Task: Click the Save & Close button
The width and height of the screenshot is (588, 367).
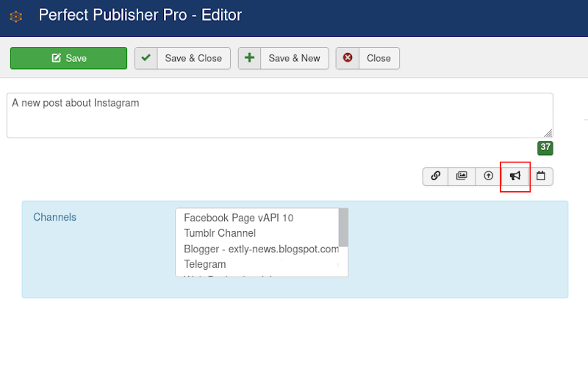Action: coord(182,58)
